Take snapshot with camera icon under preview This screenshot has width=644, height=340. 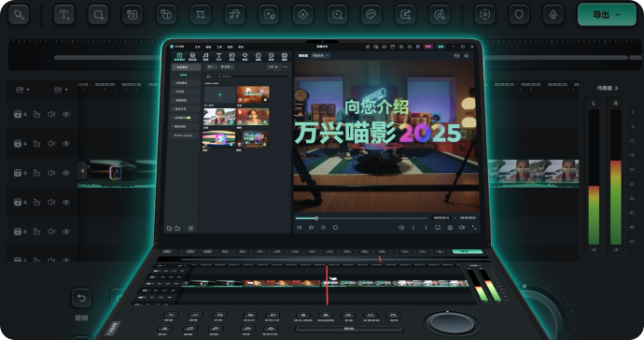[x=450, y=227]
